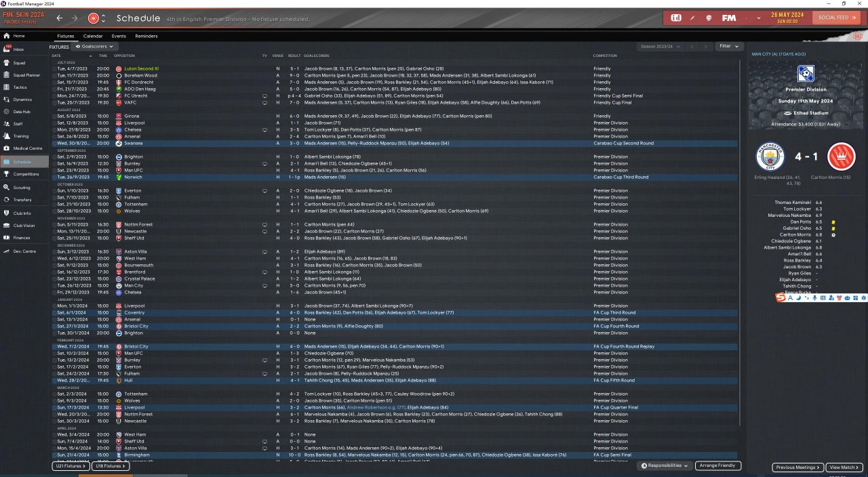
Task: Click the Arrange Friendly button
Action: point(718,466)
